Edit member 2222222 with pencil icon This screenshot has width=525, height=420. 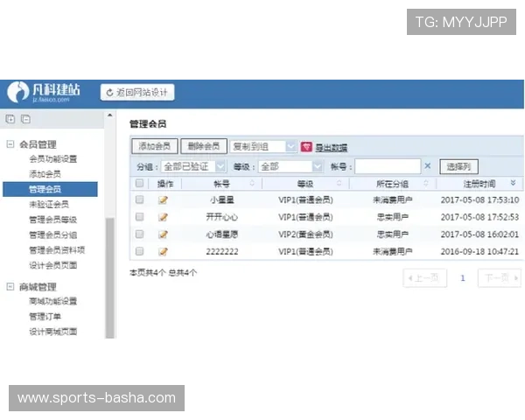(x=163, y=251)
